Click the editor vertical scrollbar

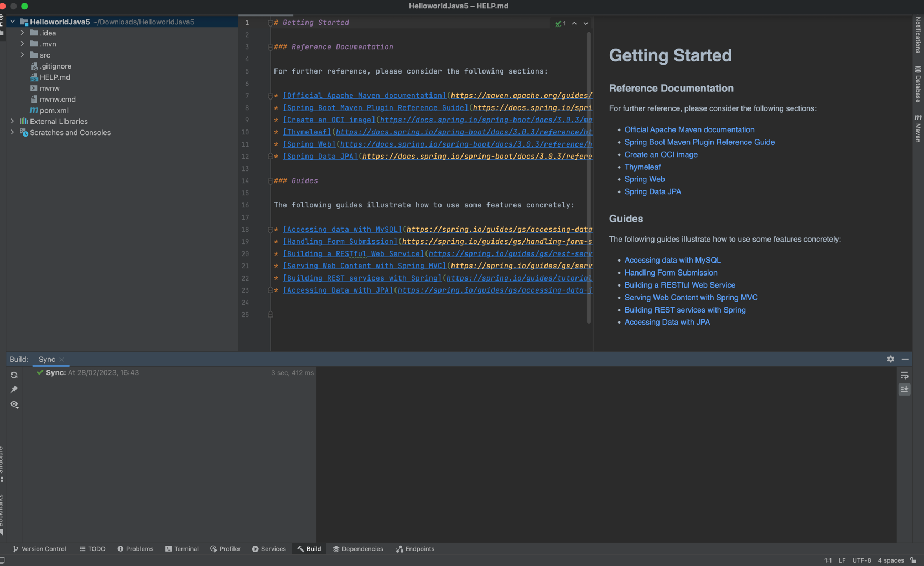coord(589,177)
